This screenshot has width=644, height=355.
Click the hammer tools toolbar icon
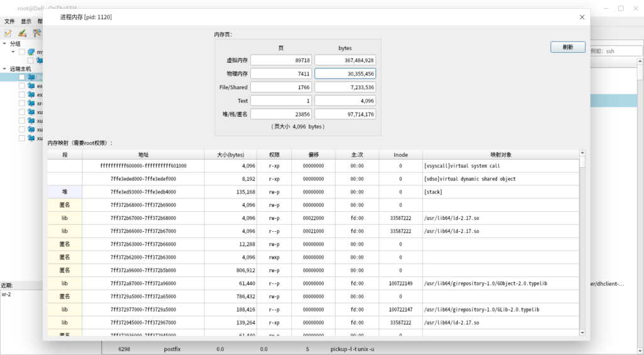coord(36,33)
